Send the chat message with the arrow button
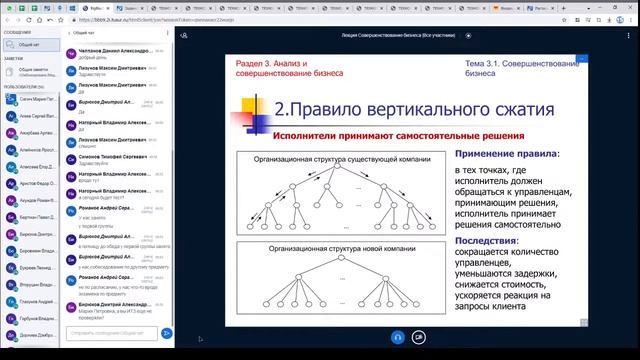This screenshot has height=360, width=640. coord(167,333)
